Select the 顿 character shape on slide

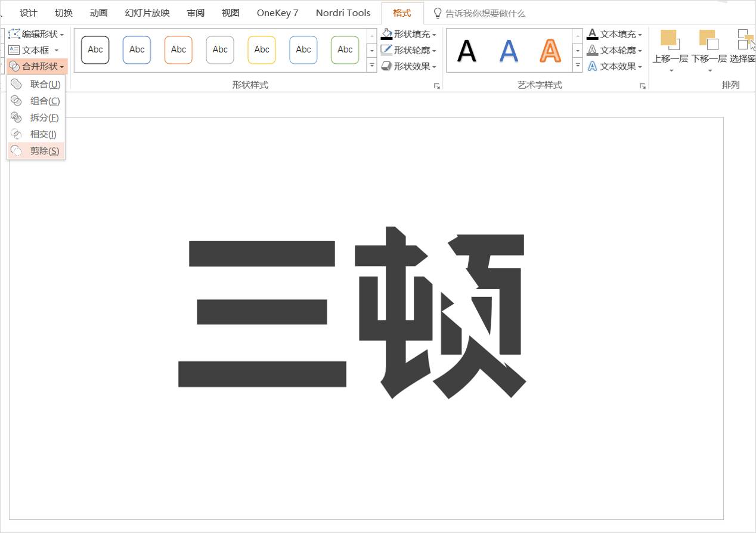(440, 312)
